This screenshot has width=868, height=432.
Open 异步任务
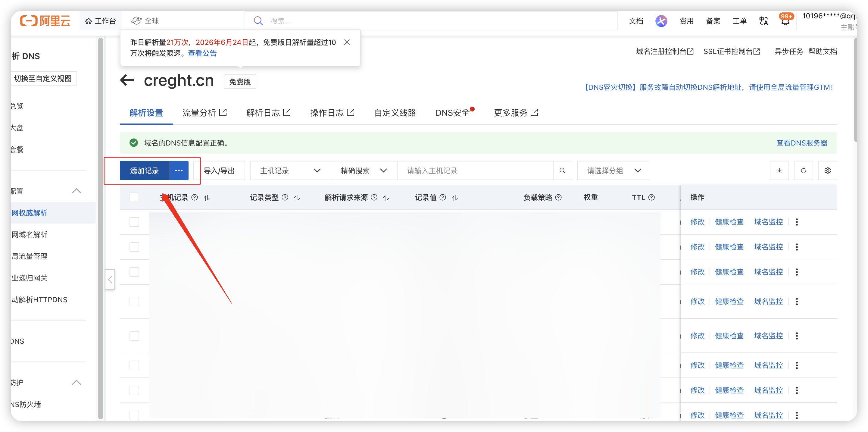(x=788, y=51)
